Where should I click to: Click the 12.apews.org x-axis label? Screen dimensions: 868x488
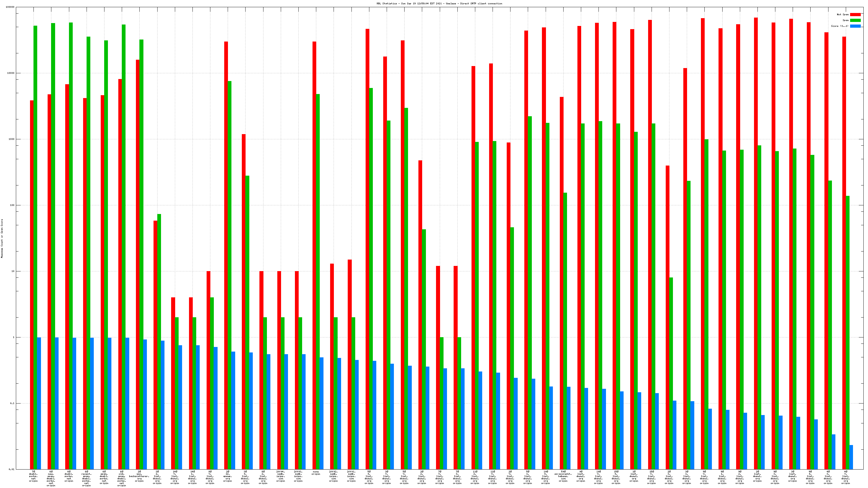pos(227,476)
